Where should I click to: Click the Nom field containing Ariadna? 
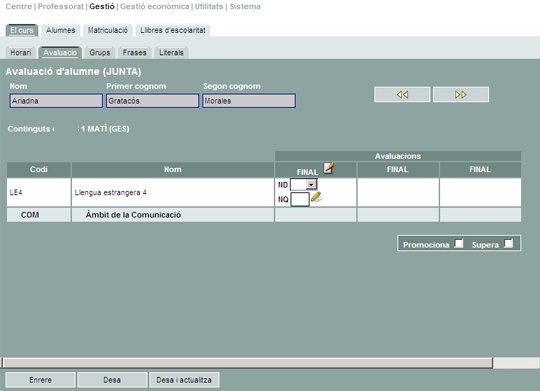[x=56, y=101]
